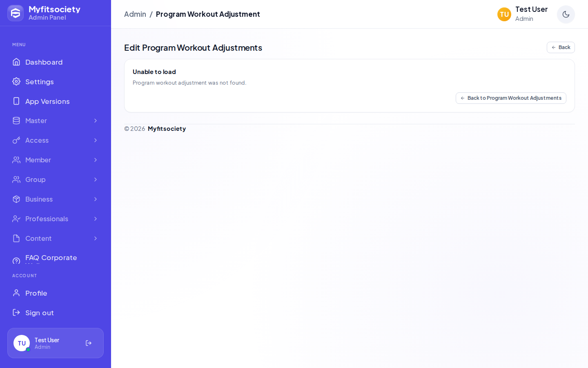Click the Settings gear icon in sidebar
The width and height of the screenshot is (588, 368).
(16, 81)
